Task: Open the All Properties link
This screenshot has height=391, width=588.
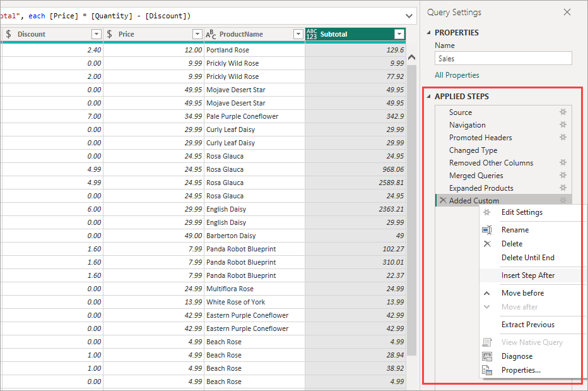Action: (457, 75)
